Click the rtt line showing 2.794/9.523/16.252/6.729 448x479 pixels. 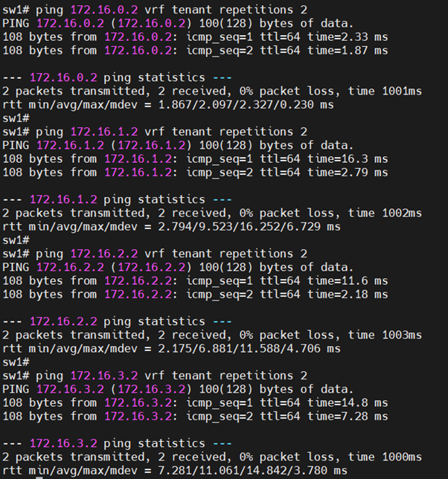171,227
